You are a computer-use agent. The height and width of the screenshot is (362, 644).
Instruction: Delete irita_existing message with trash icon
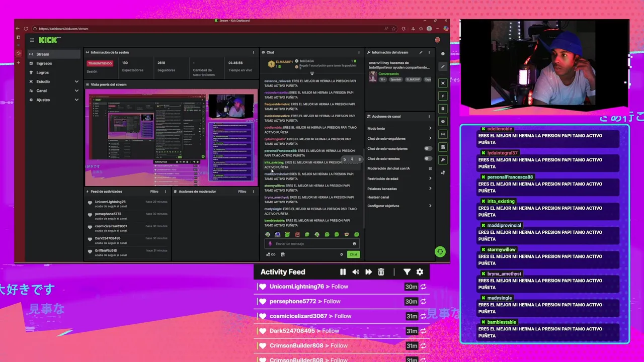tap(359, 159)
